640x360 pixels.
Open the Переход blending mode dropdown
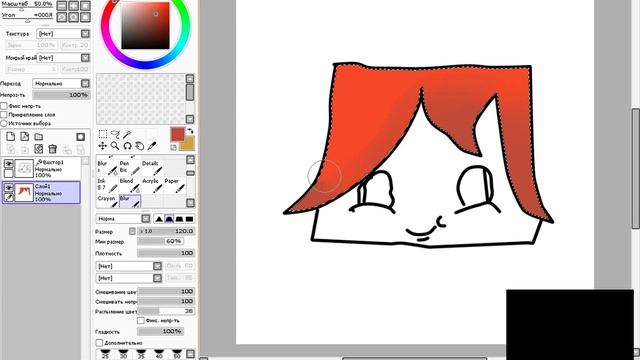(x=61, y=84)
